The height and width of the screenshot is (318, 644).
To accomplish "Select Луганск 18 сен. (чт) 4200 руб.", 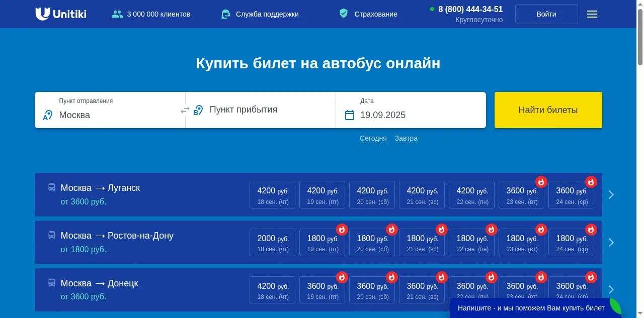I will point(273,194).
